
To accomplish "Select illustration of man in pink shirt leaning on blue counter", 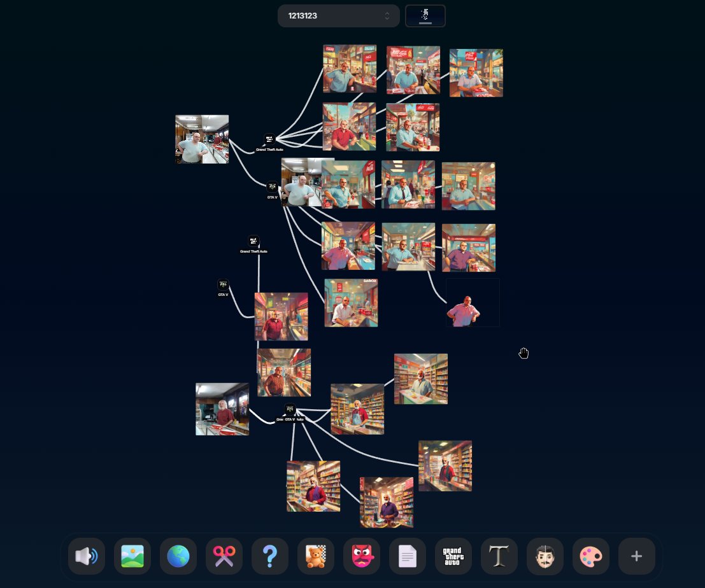I will [348, 246].
